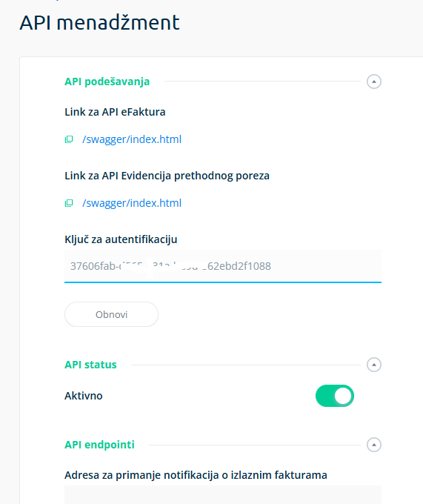Turn off the Aktivno API switch

coord(335,396)
